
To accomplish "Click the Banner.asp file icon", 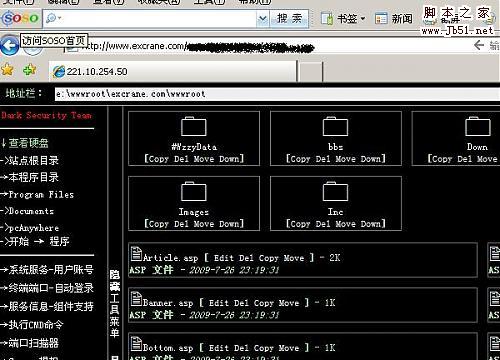I will point(136,299).
